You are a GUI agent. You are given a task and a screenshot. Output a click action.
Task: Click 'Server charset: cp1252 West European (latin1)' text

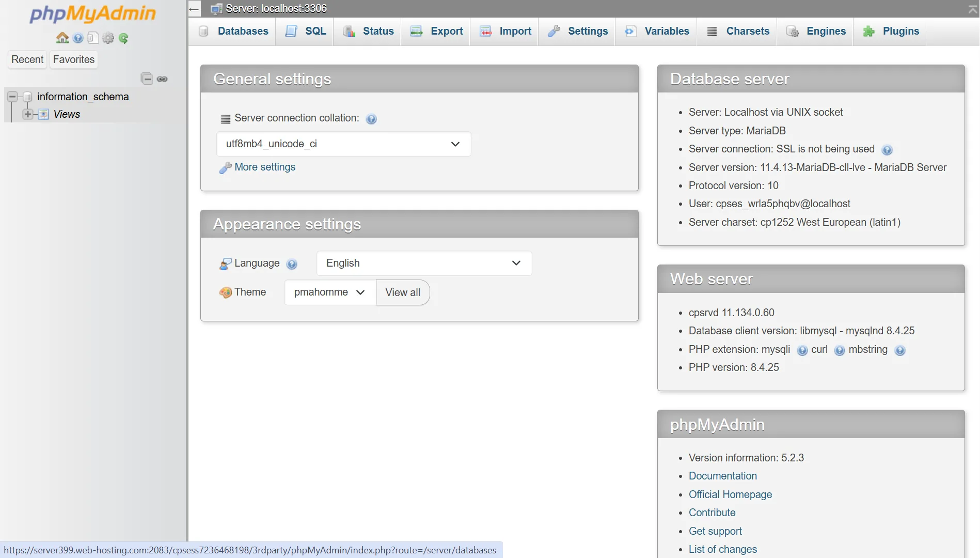click(x=794, y=222)
